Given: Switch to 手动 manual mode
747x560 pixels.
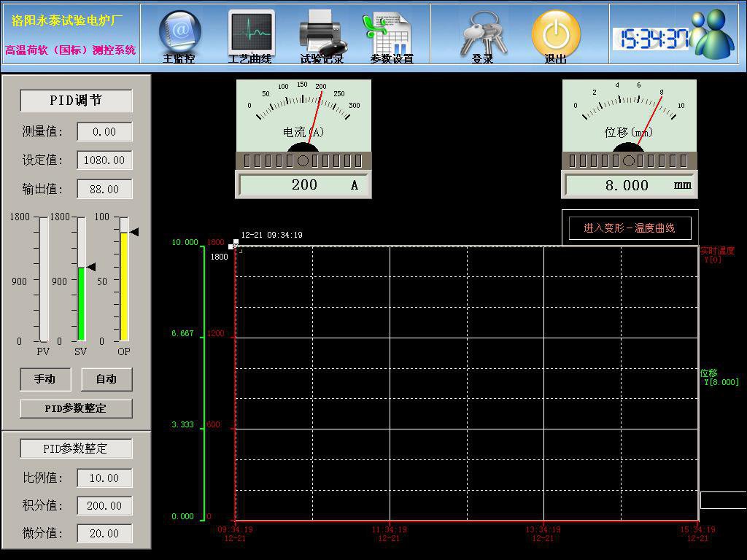Looking at the screenshot, I should coord(45,379).
